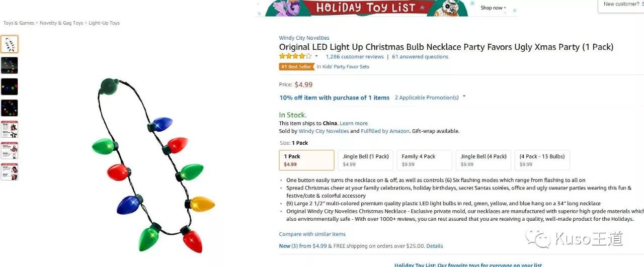The height and width of the screenshot is (267, 644).
Task: Click the star rating icon
Action: [295, 56]
